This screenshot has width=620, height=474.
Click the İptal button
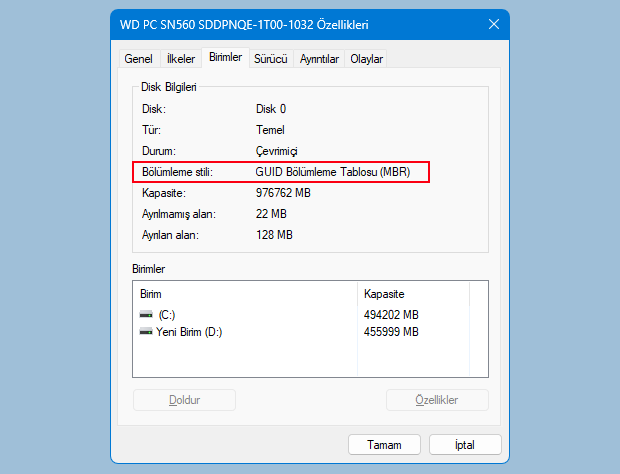click(x=465, y=445)
